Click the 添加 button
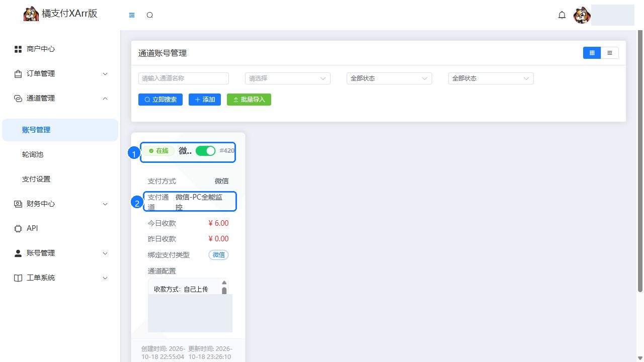644x362 pixels. pyautogui.click(x=205, y=100)
